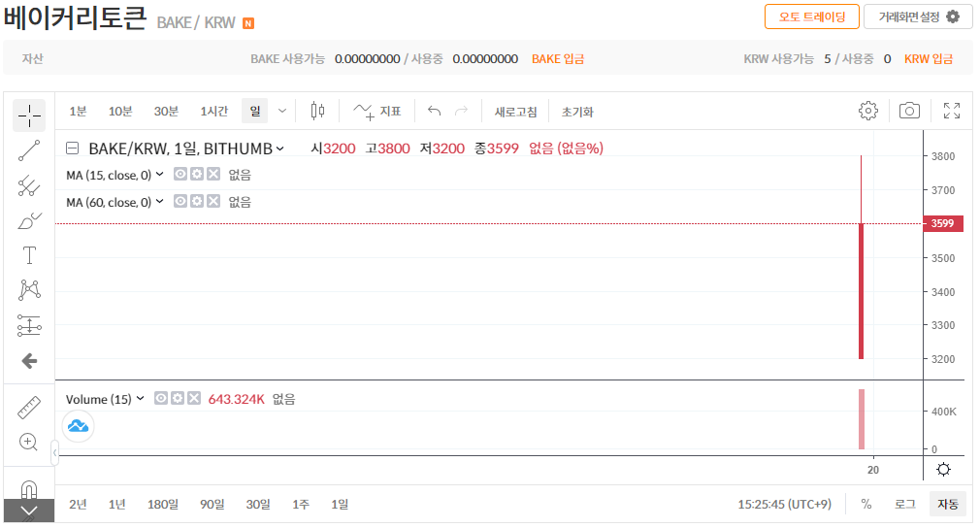The image size is (980, 528).
Task: Select the 일 (daily) interval
Action: pyautogui.click(x=255, y=112)
